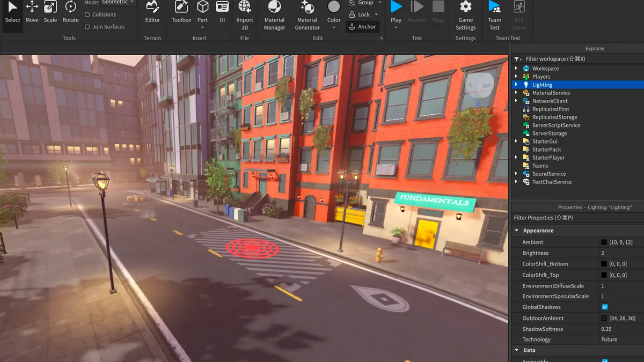Viewport: 644px width, 362px height.
Task: Click the Filter Properties search field
Action: click(x=577, y=218)
